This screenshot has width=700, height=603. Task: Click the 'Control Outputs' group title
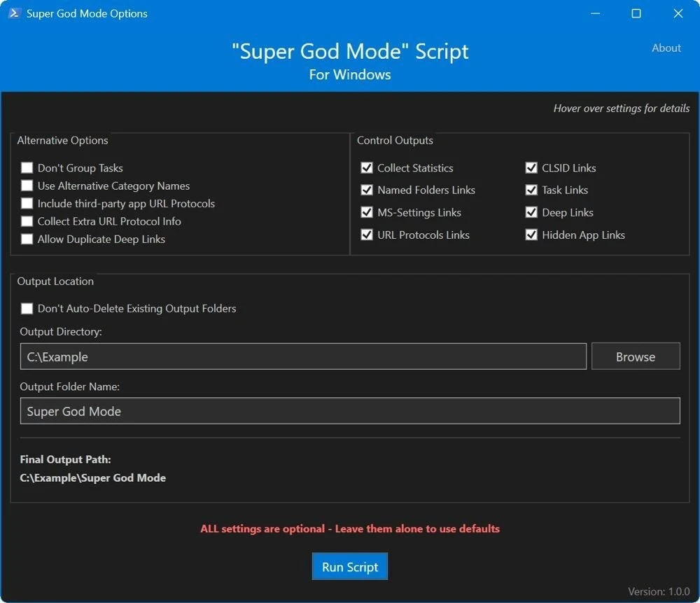click(395, 140)
